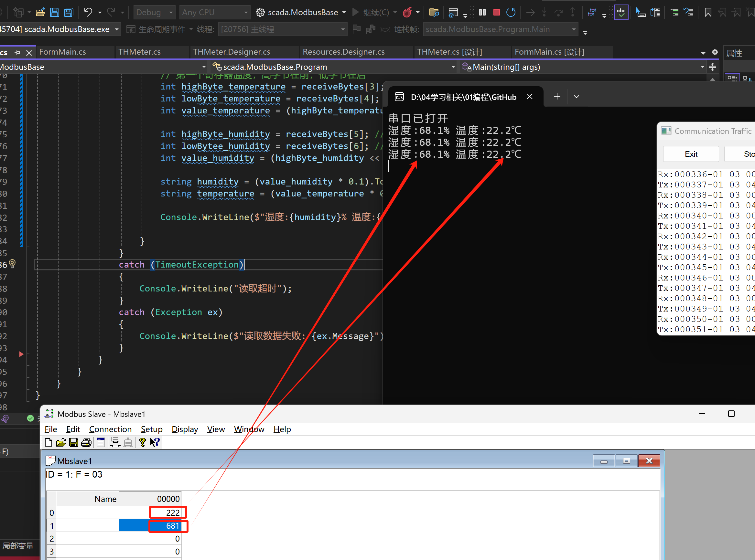
Task: Restart debugging with circular arrow icon
Action: 511,13
